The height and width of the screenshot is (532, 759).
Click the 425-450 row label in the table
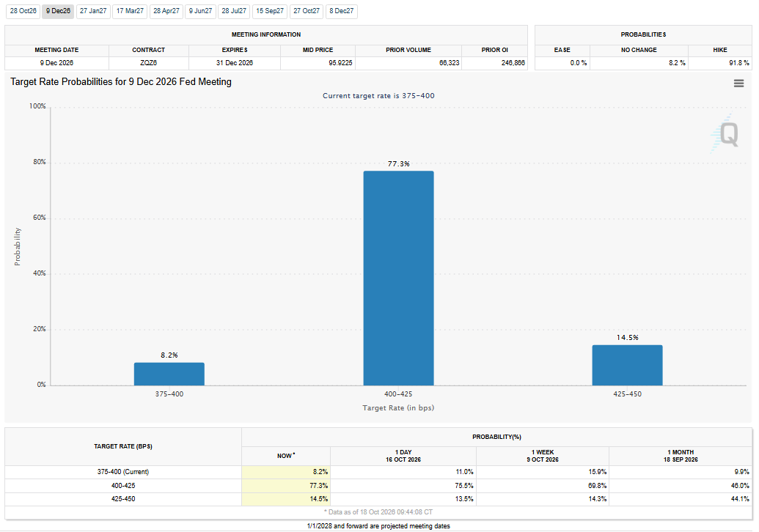point(123,499)
